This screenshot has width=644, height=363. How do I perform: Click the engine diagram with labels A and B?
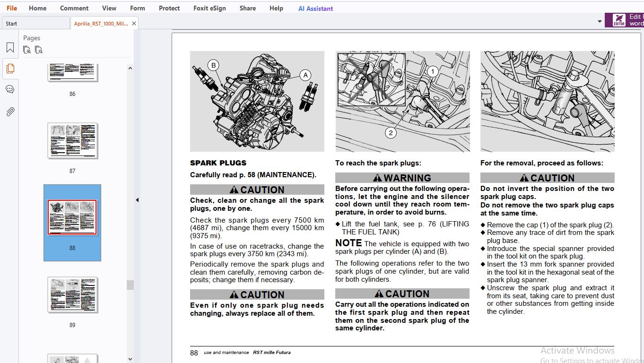[x=257, y=101]
